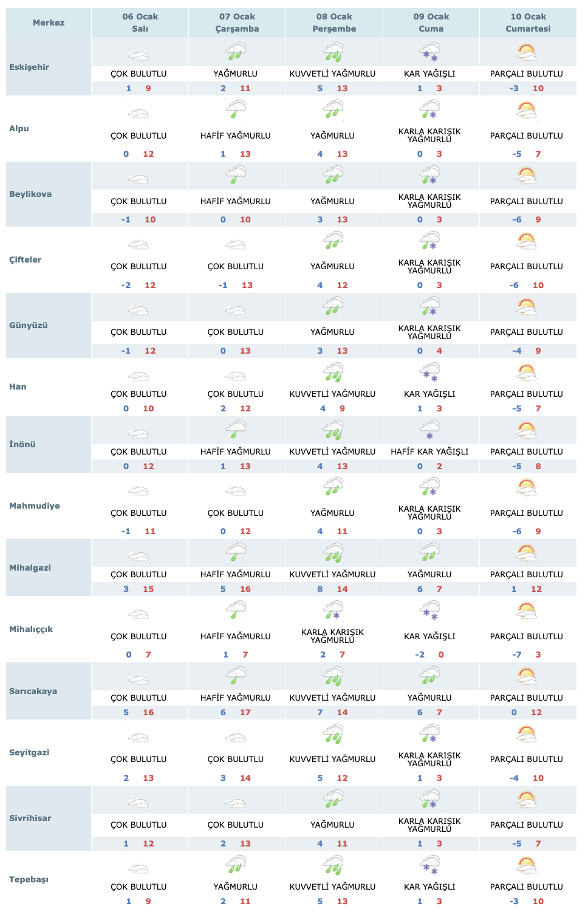
Task: Click Çifteler's cloudy icon for 06 Ocak
Action: coord(138,245)
